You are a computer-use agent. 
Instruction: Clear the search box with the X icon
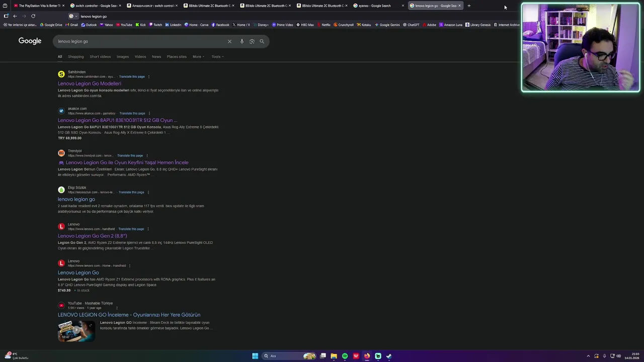pos(229,41)
